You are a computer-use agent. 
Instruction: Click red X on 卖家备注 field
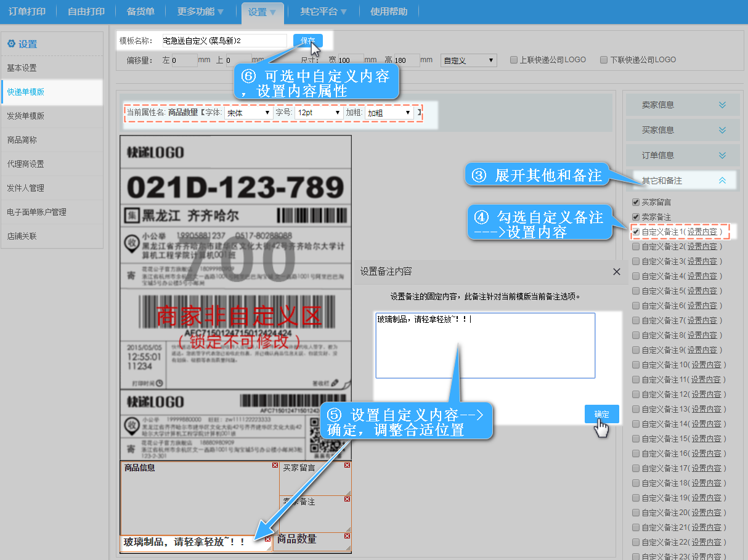348,500
